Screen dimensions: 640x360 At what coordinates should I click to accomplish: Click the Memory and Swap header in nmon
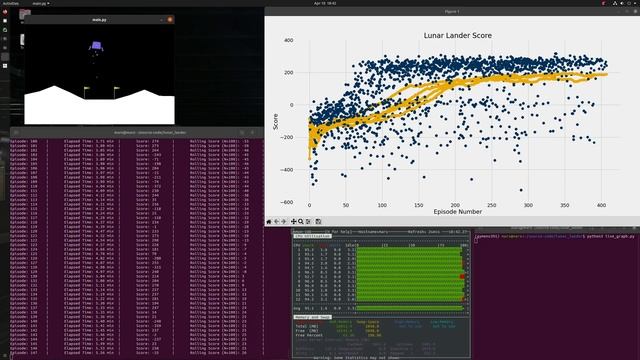point(313,317)
